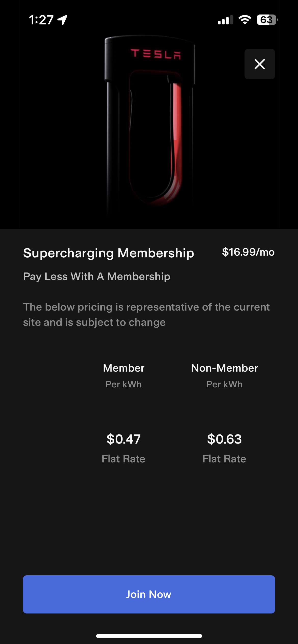Tap the $0.47 member rate

click(124, 439)
